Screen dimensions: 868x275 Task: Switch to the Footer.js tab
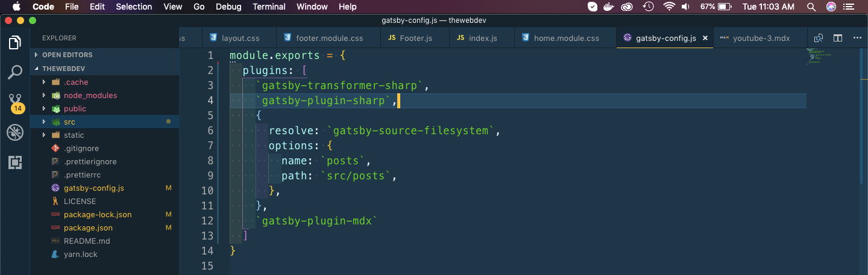(x=415, y=38)
